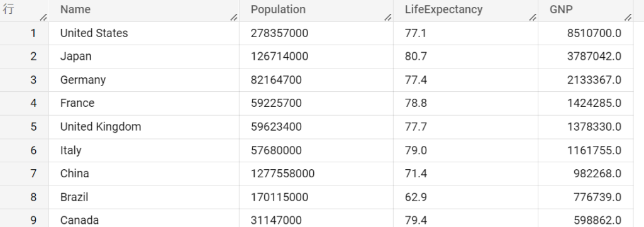644x227 pixels.
Task: Click GNP value 776739.0
Action: coord(597,197)
